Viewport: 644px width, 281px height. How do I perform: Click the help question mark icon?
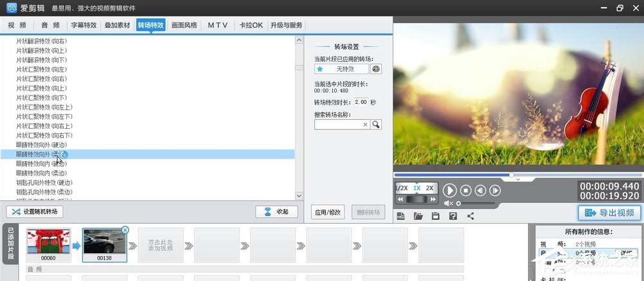453,216
